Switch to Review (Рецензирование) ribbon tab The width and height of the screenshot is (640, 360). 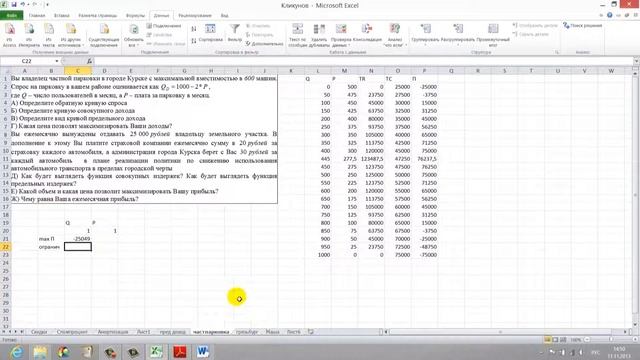195,16
